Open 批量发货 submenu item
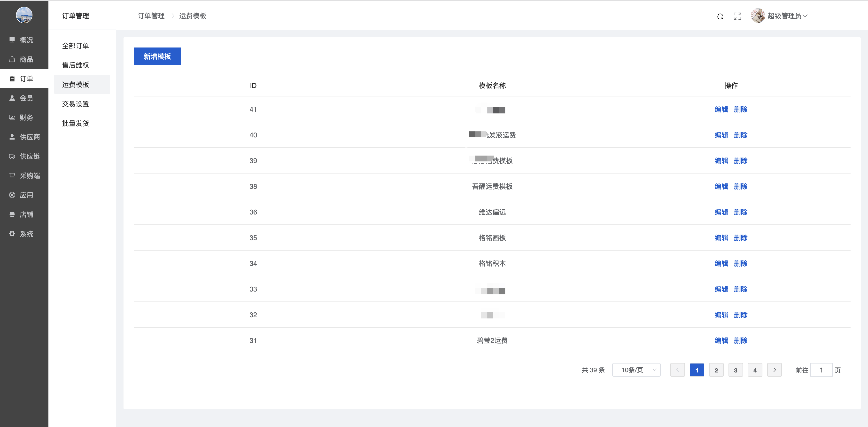Screen dimensions: 868x427 point(76,123)
